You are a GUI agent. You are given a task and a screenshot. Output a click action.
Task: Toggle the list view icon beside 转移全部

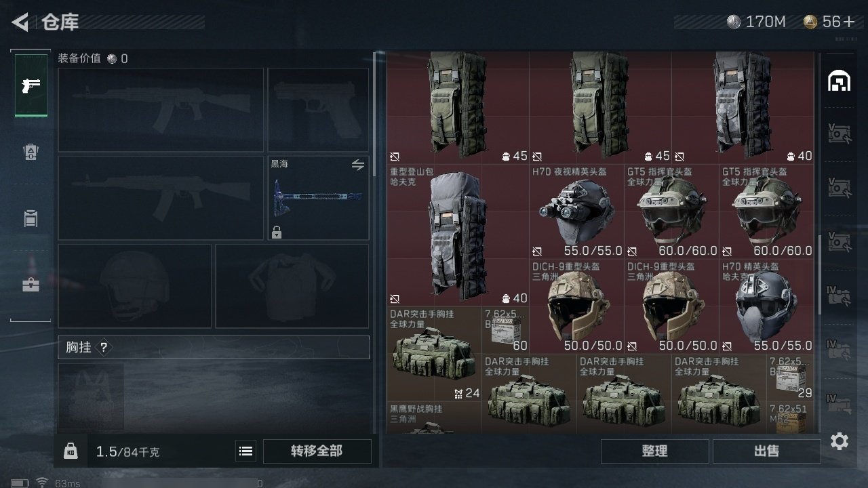[246, 451]
